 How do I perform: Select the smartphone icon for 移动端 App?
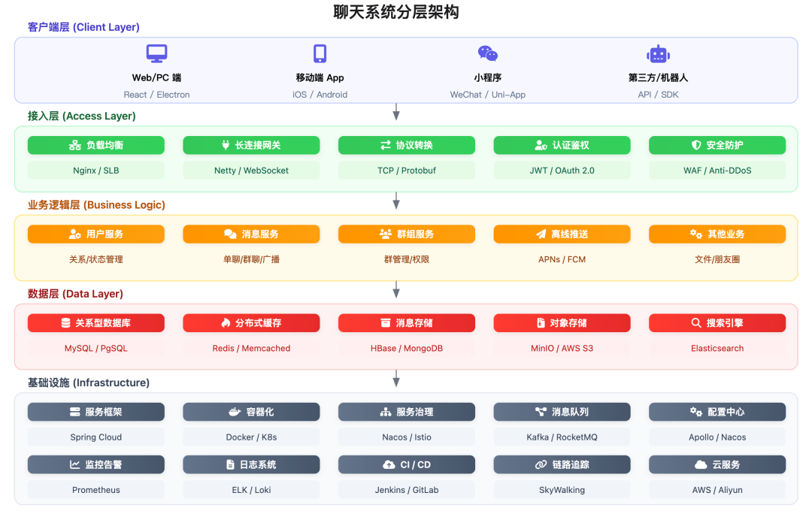[x=320, y=52]
